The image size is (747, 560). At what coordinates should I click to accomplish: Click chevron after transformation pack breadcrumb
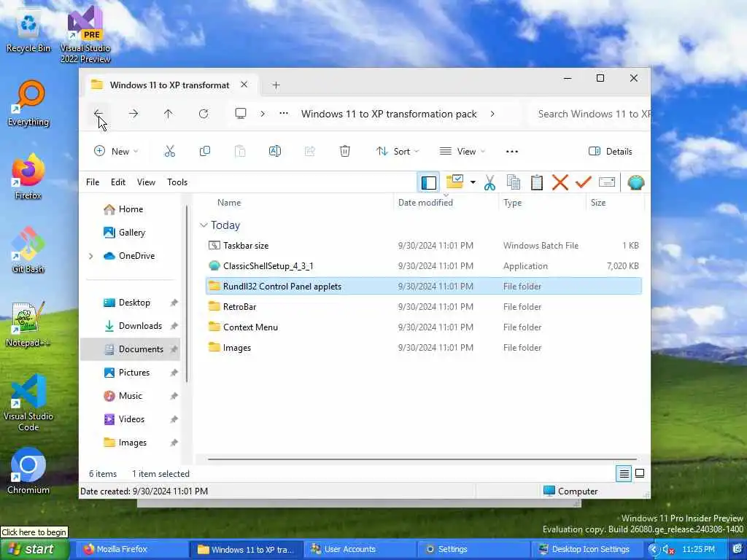(x=492, y=114)
